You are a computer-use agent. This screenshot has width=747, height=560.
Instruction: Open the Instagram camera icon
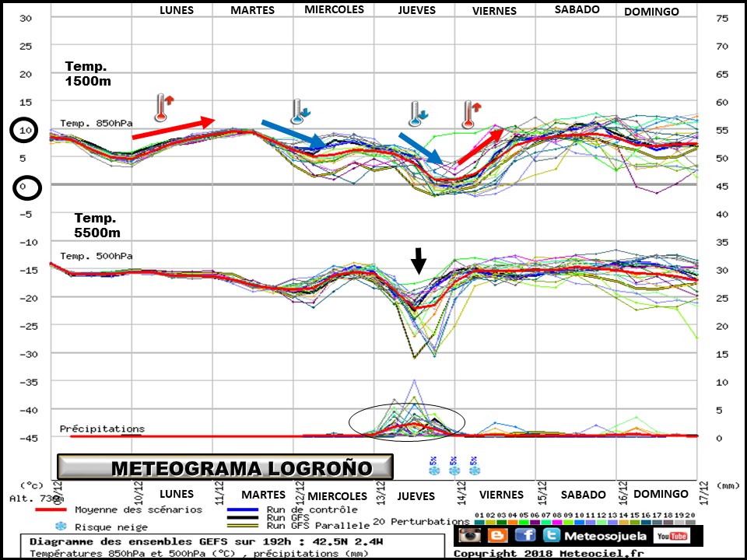(x=470, y=535)
